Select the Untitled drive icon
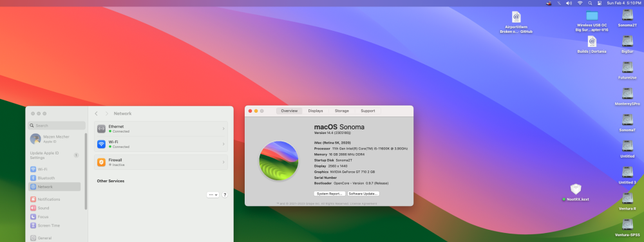Viewport: 644px width, 242px height. click(x=627, y=147)
